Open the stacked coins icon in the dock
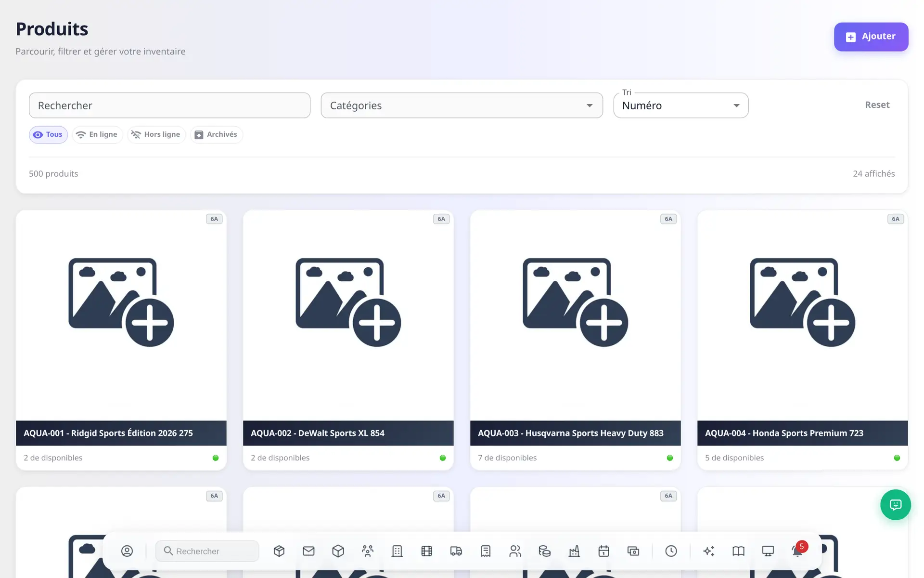 coord(545,551)
